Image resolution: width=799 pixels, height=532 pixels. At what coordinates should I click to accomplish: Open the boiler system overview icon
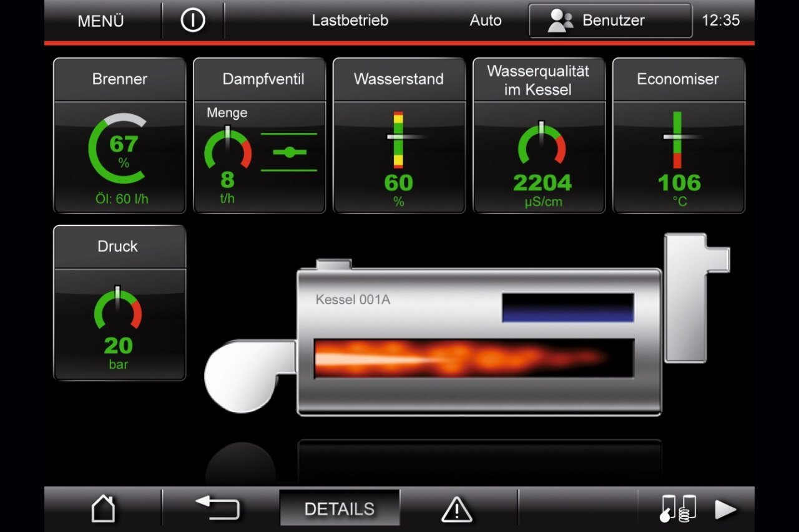point(678,508)
